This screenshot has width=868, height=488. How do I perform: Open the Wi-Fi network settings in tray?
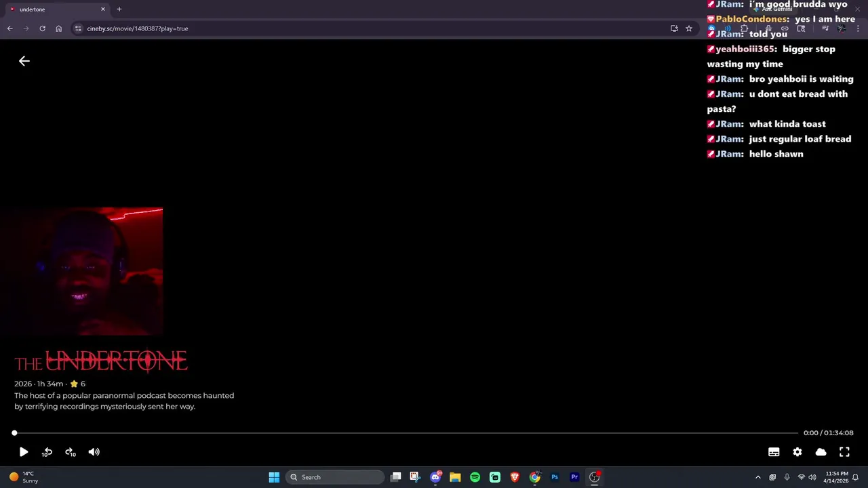pos(801,477)
